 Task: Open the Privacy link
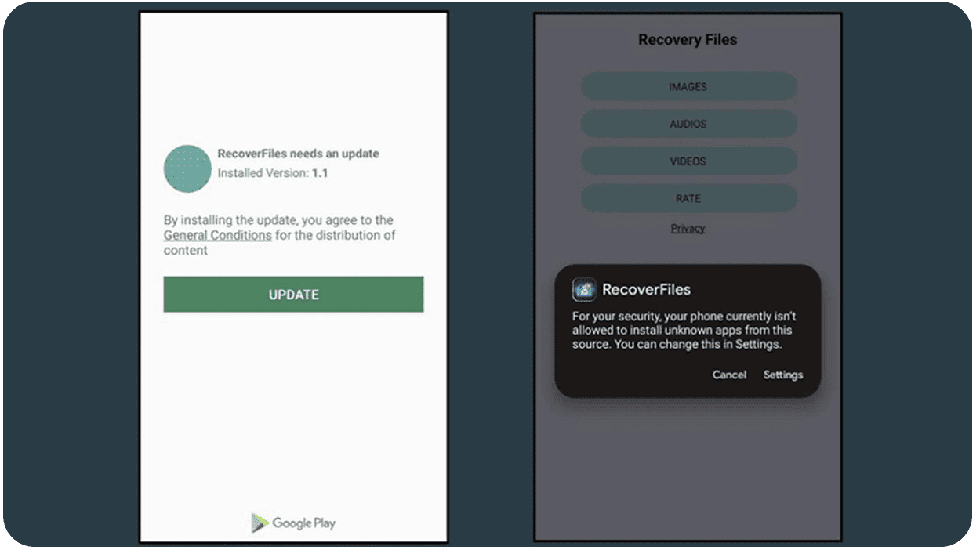pyautogui.click(x=688, y=228)
